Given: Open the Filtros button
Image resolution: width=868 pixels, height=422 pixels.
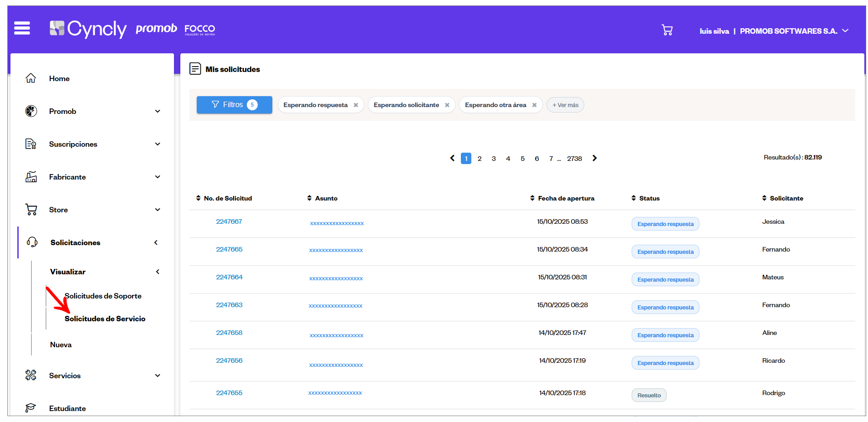Looking at the screenshot, I should click(x=234, y=105).
